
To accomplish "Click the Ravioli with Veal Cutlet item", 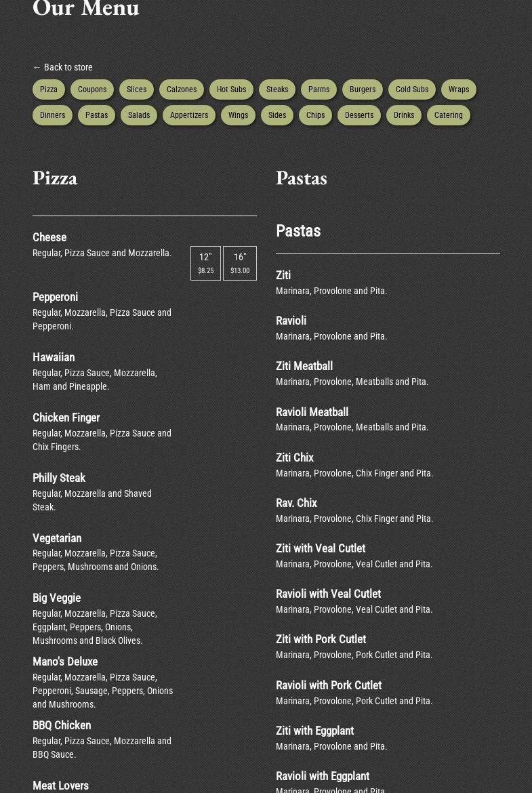I will click(328, 594).
